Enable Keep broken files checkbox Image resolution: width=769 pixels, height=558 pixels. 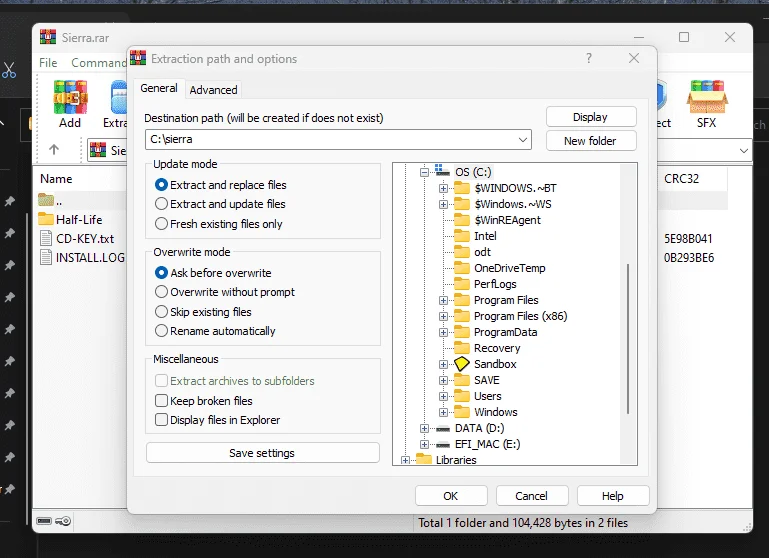click(161, 401)
